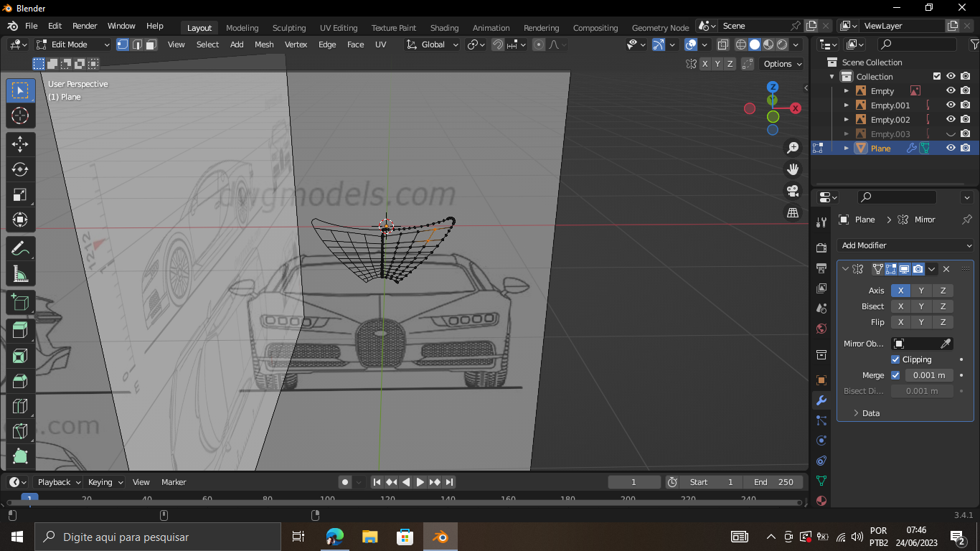The image size is (980, 551).
Task: Open the Mesh menu in viewport header
Action: [x=264, y=44]
